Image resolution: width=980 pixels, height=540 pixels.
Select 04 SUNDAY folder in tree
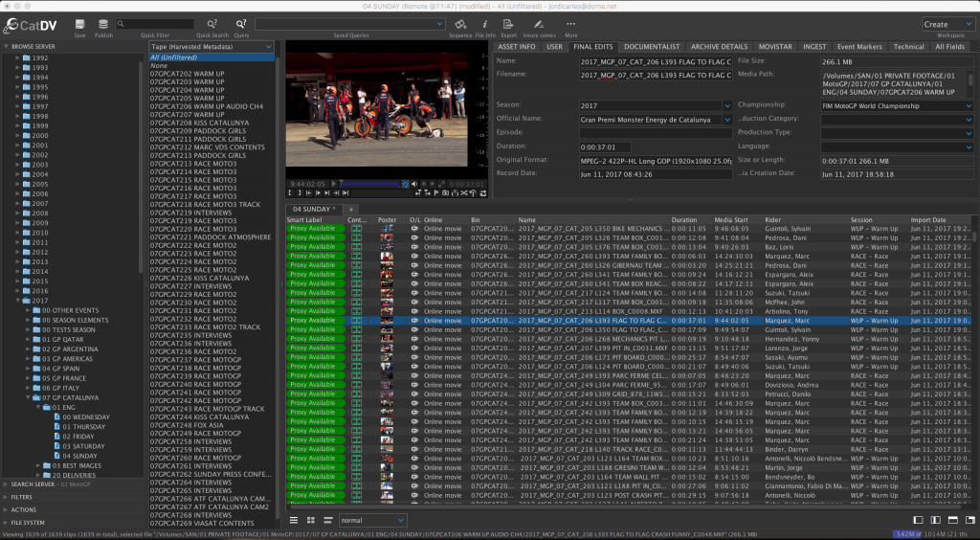78,456
